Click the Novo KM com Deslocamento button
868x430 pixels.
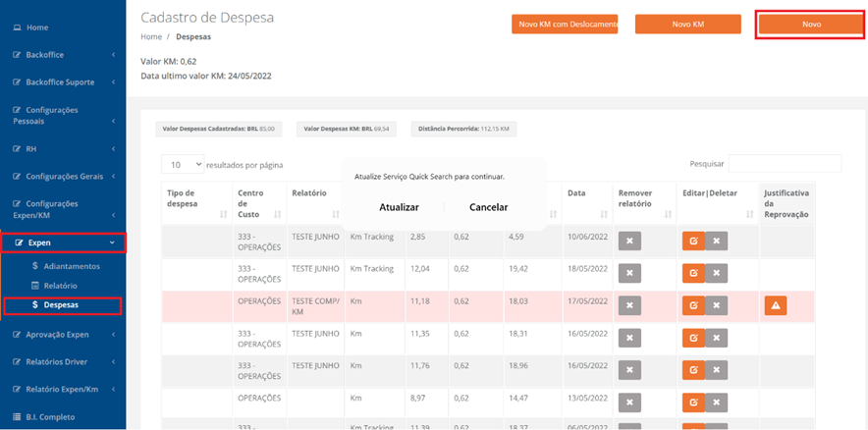point(565,25)
